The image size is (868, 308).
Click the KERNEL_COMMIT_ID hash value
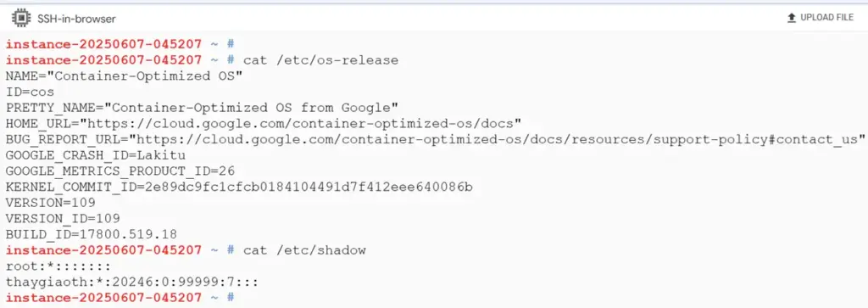point(309,187)
